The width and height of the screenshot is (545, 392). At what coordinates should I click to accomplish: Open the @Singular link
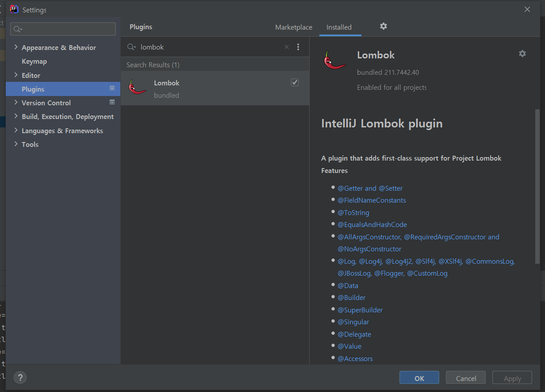(353, 322)
